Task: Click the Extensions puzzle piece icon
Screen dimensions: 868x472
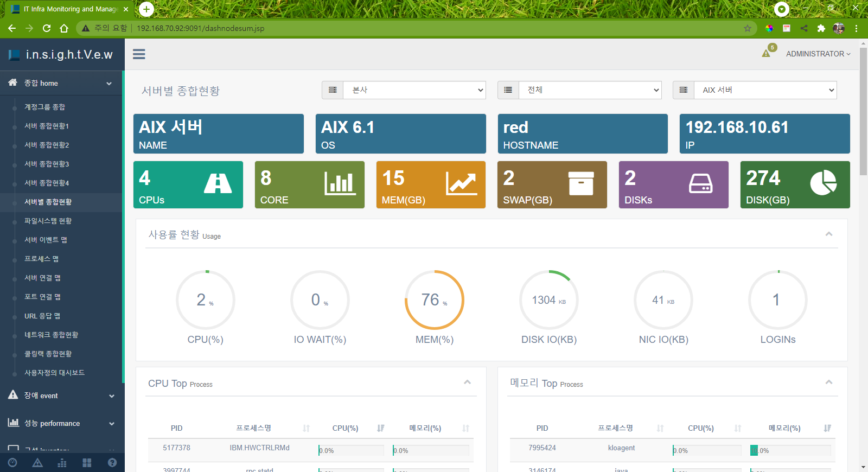Action: pos(821,28)
